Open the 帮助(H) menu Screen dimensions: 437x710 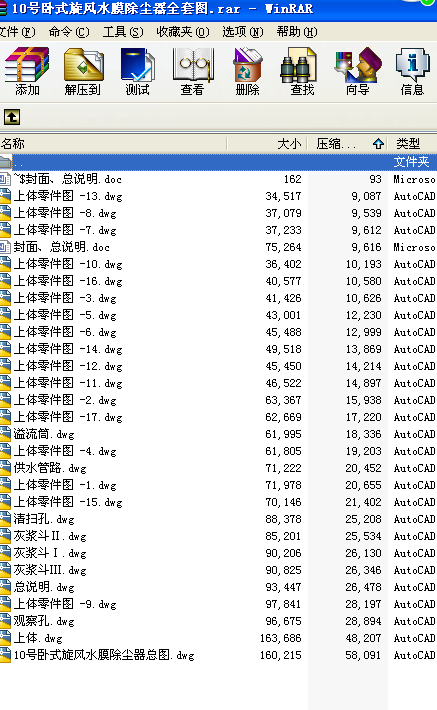[x=297, y=32]
